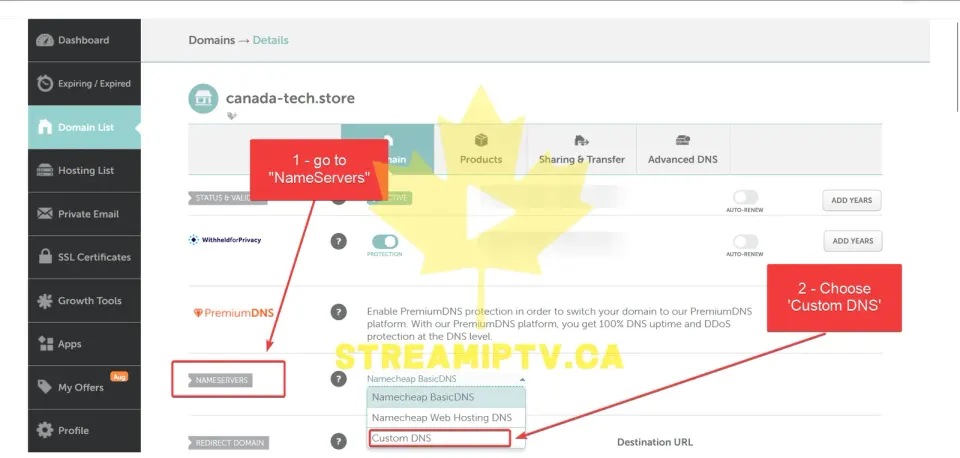Click the Aug badge on My Offers
Viewport: 960px width, 458px height.
[x=119, y=377]
